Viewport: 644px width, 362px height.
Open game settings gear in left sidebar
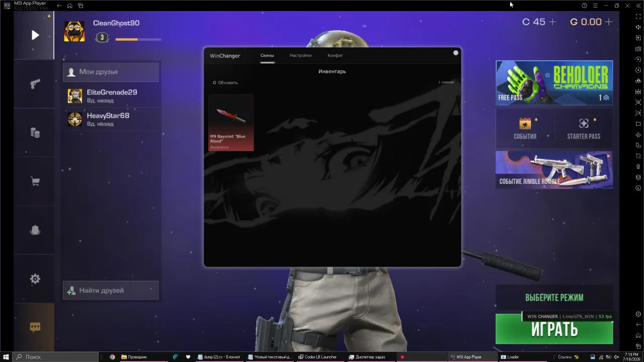coord(35,279)
